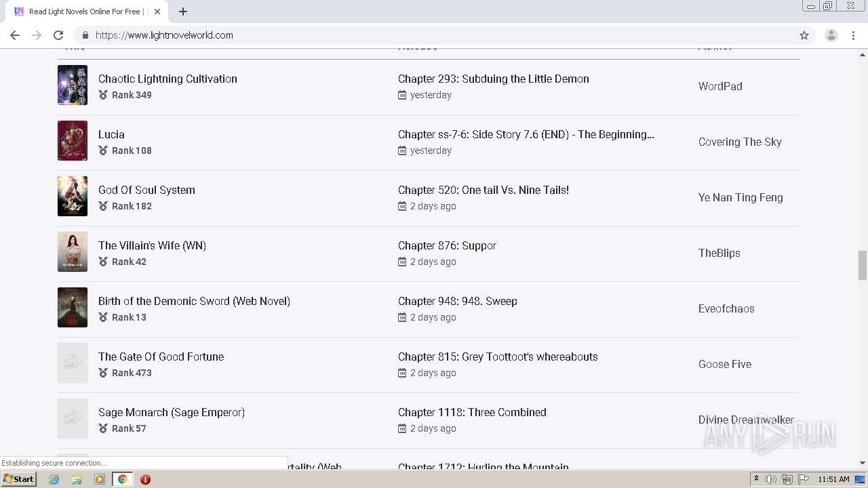Open The Villain's Wife cover thumbnail
868x488 pixels.
73,251
